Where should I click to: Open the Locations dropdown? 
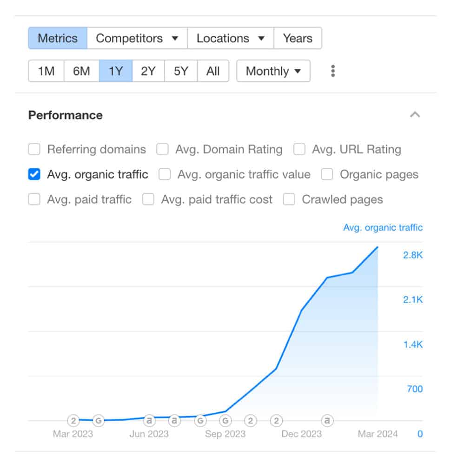pos(230,38)
